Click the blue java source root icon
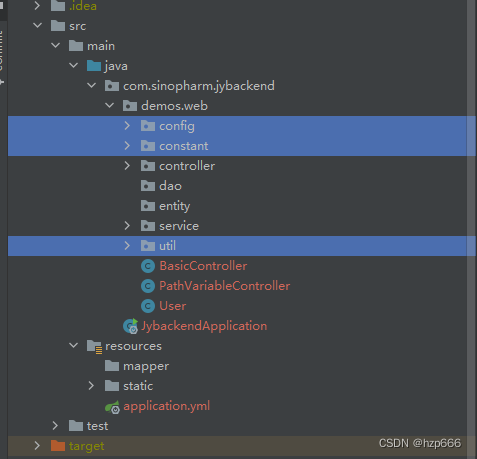477x459 pixels. pyautogui.click(x=94, y=66)
